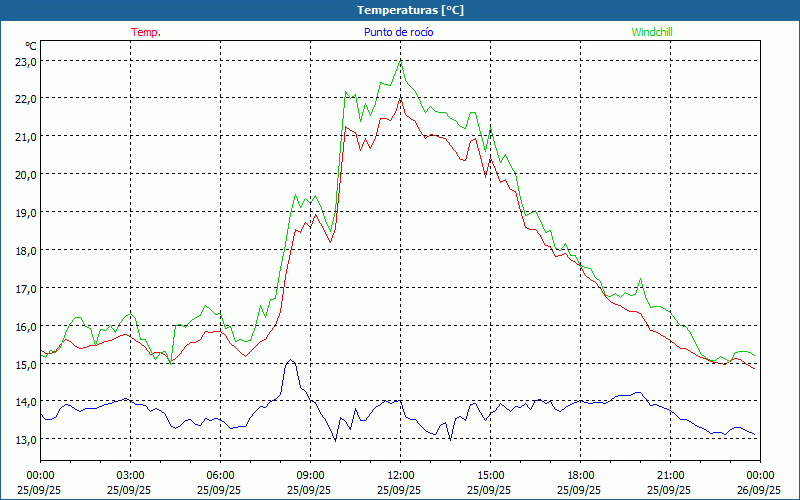The height and width of the screenshot is (500, 800).
Task: Click the 20,0 value on the y-axis
Action: click(26, 174)
